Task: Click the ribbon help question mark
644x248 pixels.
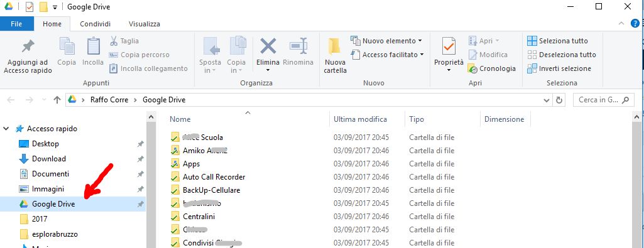Action: click(635, 23)
